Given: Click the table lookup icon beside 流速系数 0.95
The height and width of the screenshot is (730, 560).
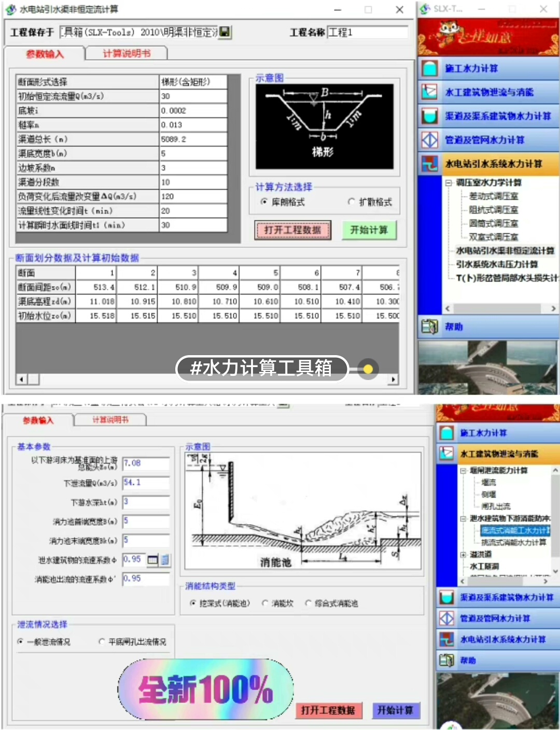Looking at the screenshot, I should click(x=153, y=560).
